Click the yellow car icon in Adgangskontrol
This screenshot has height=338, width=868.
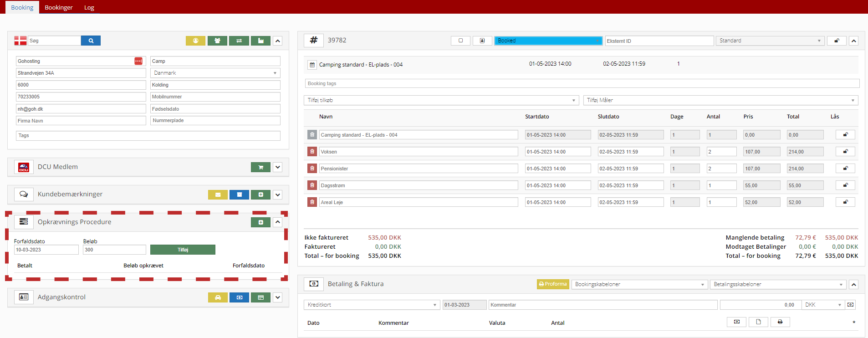tap(218, 297)
